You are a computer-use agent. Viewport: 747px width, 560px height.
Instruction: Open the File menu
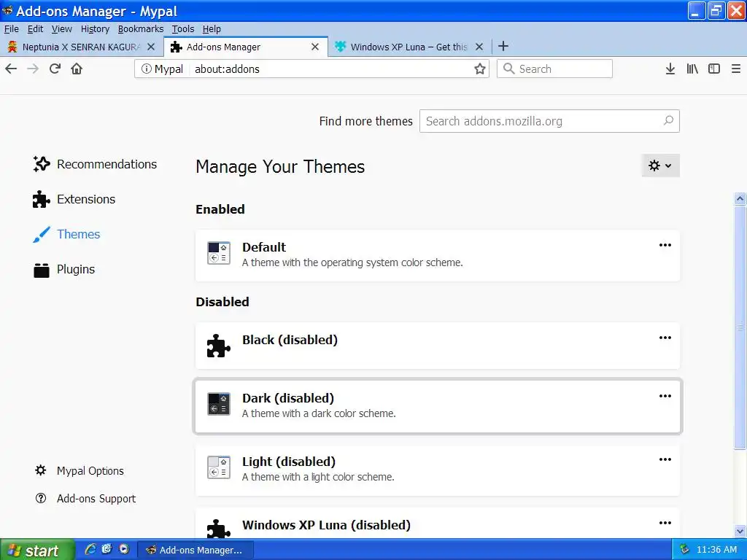point(12,29)
